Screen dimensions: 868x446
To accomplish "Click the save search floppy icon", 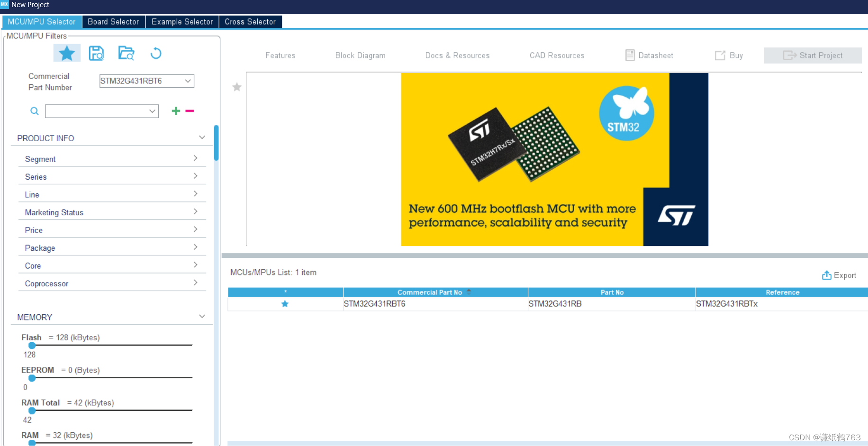I will [96, 53].
